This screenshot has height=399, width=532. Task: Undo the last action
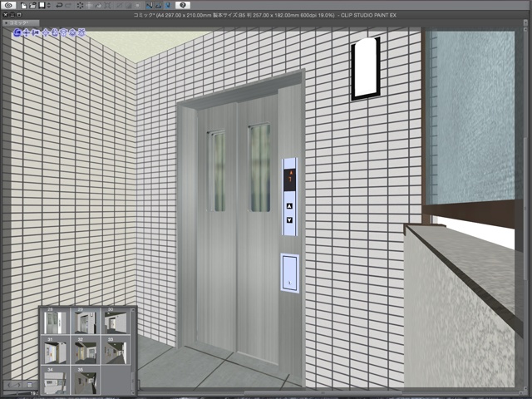[59, 6]
